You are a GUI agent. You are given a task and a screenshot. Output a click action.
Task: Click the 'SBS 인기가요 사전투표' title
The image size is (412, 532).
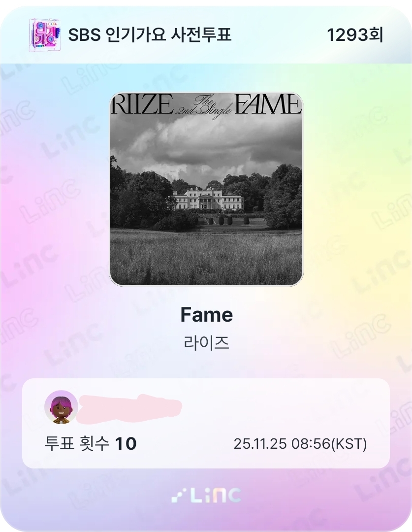(150, 35)
